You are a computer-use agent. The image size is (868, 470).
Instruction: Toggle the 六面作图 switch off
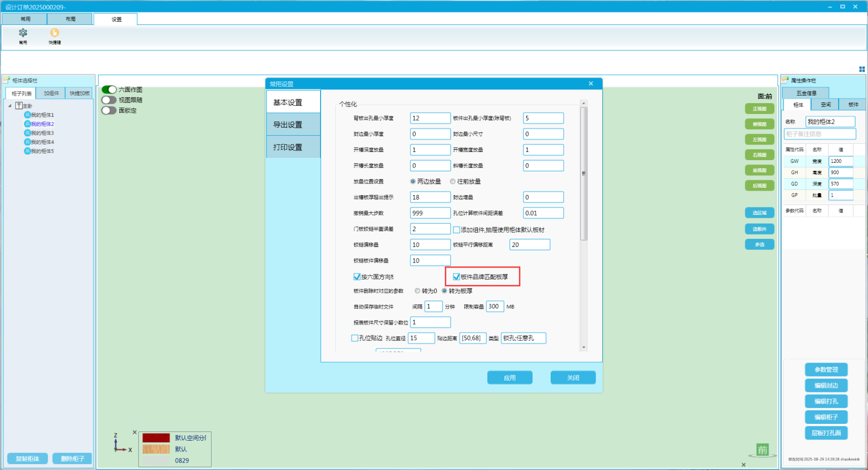(109, 90)
